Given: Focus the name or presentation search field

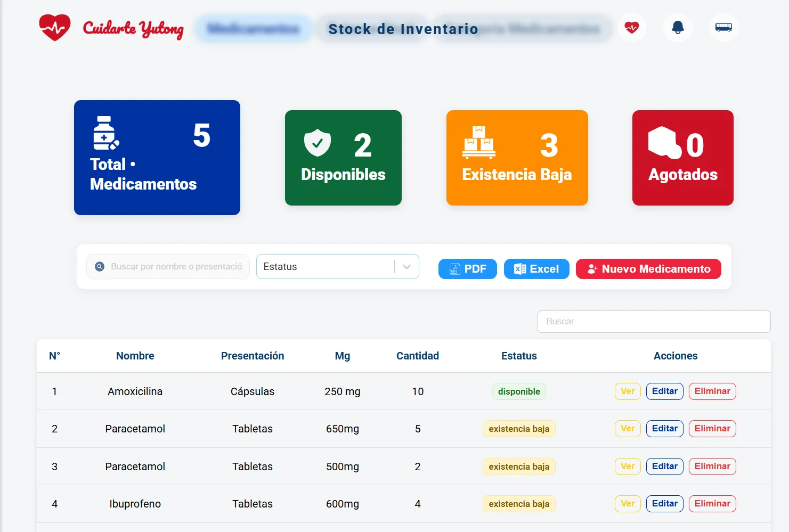Looking at the screenshot, I should coord(168,266).
